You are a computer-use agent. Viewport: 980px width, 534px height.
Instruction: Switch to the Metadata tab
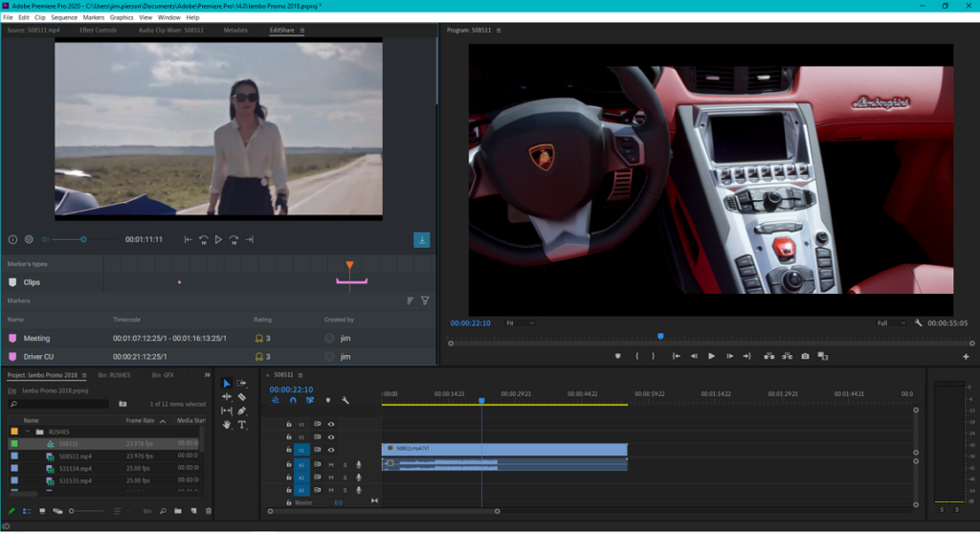235,30
